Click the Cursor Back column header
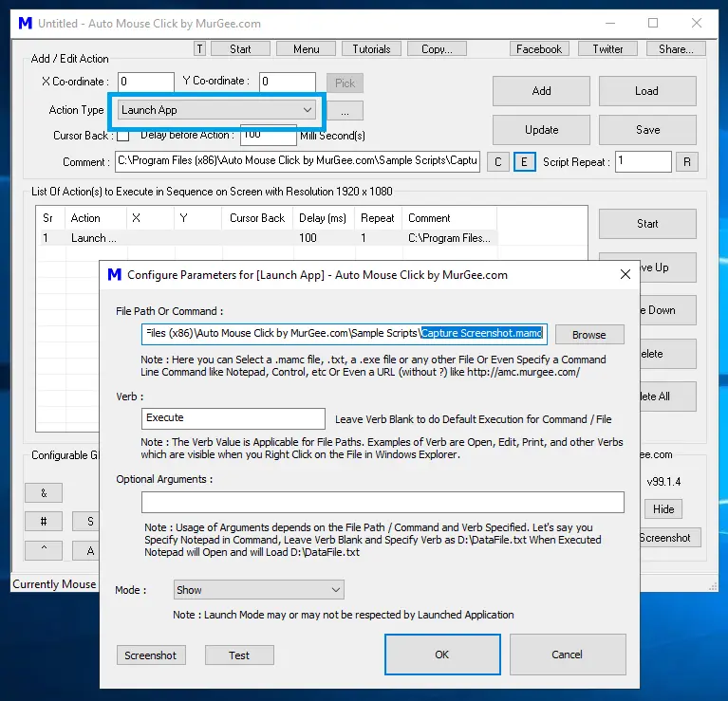The width and height of the screenshot is (728, 701). [257, 218]
